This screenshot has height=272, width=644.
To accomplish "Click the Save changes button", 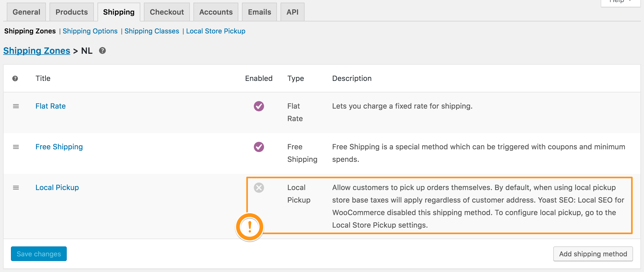I will coord(39,254).
